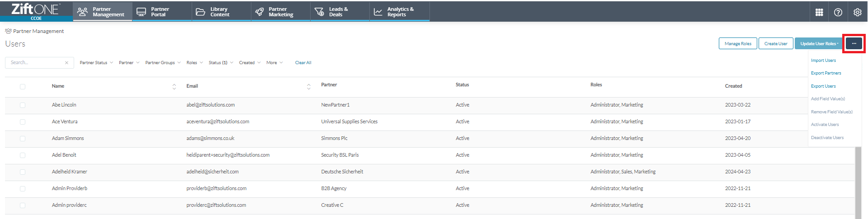Check the box for Adam Simmons
The height and width of the screenshot is (219, 868).
23,139
